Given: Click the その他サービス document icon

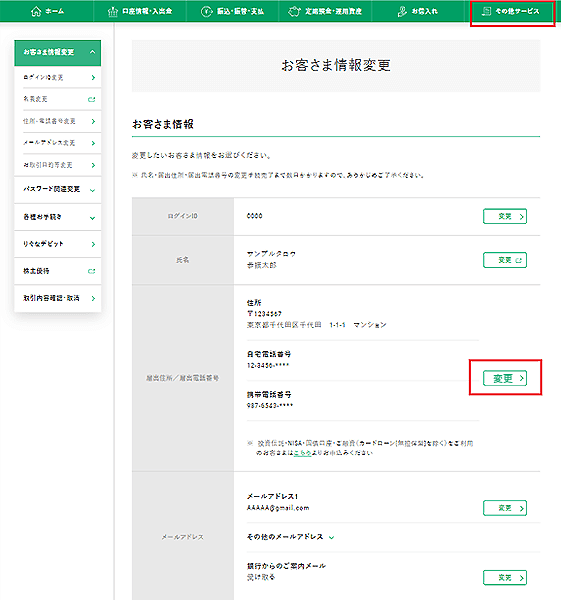Looking at the screenshot, I should click(x=486, y=11).
